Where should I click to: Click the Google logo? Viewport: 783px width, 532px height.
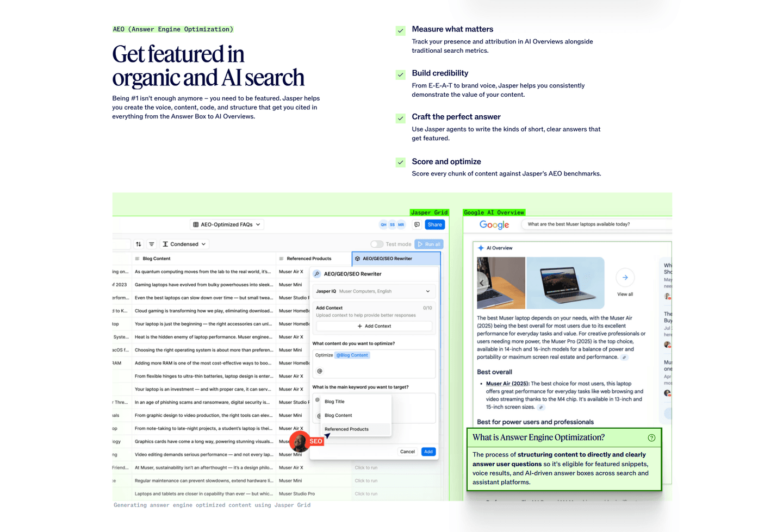pos(494,225)
